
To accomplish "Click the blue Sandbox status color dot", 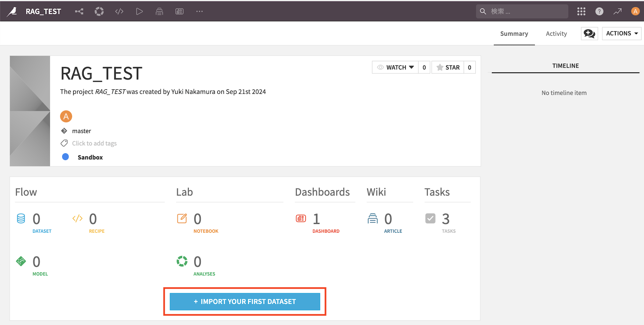I will 65,157.
